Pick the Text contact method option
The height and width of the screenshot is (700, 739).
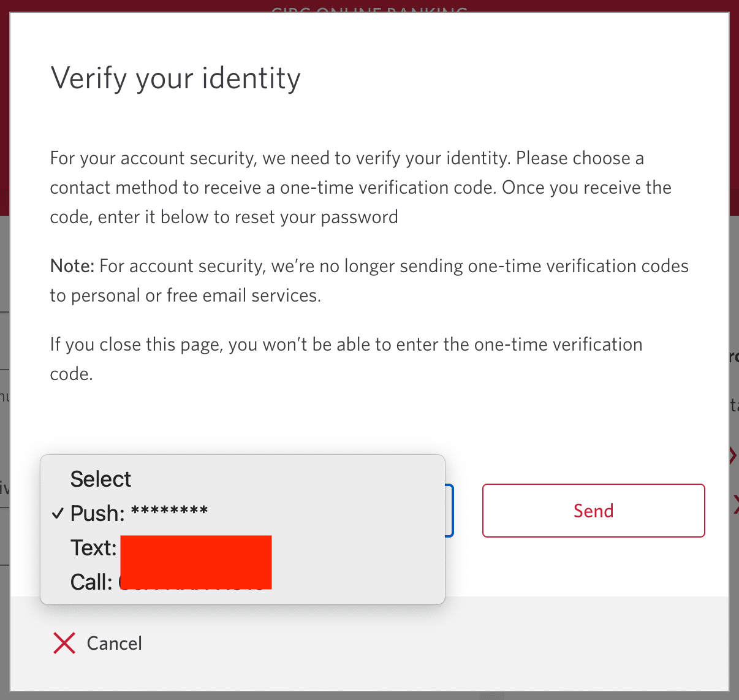pos(93,548)
